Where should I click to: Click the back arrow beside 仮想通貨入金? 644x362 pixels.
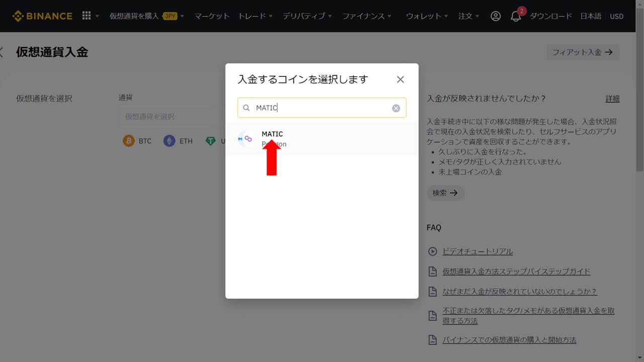tap(2, 52)
